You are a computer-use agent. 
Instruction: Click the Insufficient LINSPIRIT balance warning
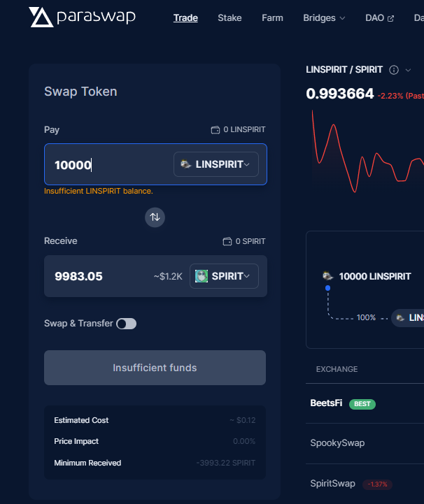pos(99,191)
